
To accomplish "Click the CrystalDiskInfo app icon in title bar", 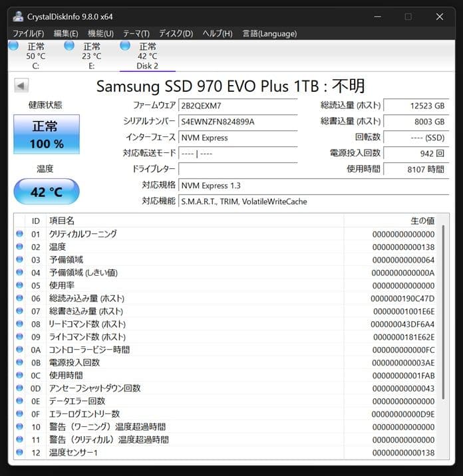I will coord(18,17).
